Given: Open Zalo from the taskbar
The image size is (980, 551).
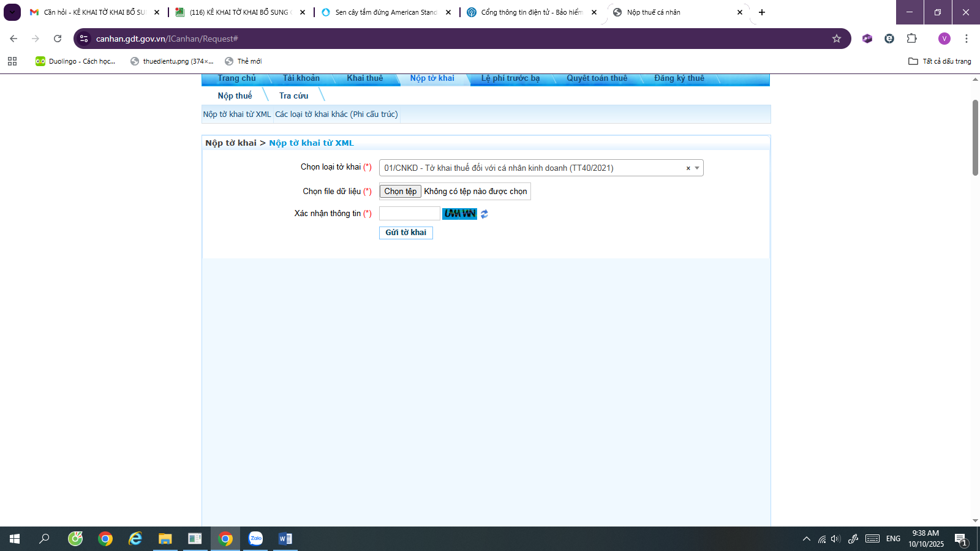Looking at the screenshot, I should (x=255, y=539).
